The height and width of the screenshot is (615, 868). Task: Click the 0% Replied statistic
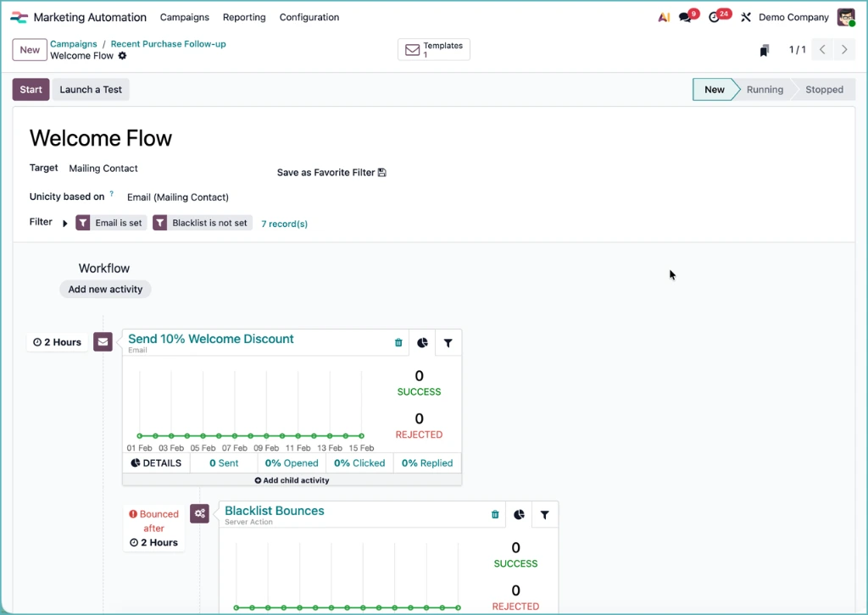point(427,463)
